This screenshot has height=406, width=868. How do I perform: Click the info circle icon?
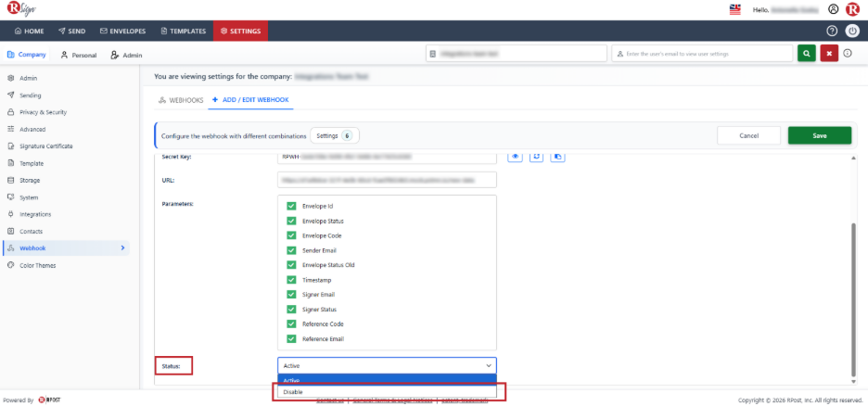pos(847,54)
